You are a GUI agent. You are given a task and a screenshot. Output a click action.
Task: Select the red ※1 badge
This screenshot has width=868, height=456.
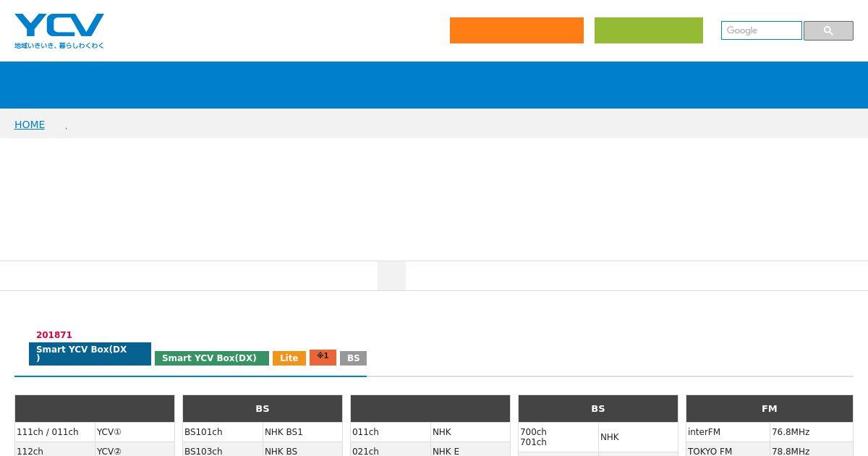click(323, 357)
